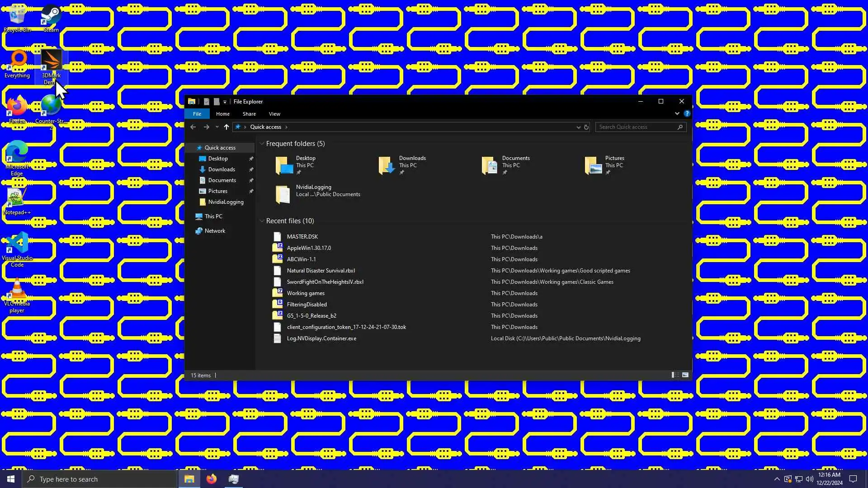Click the blue Help question mark icon
The image size is (868, 488).
click(687, 113)
